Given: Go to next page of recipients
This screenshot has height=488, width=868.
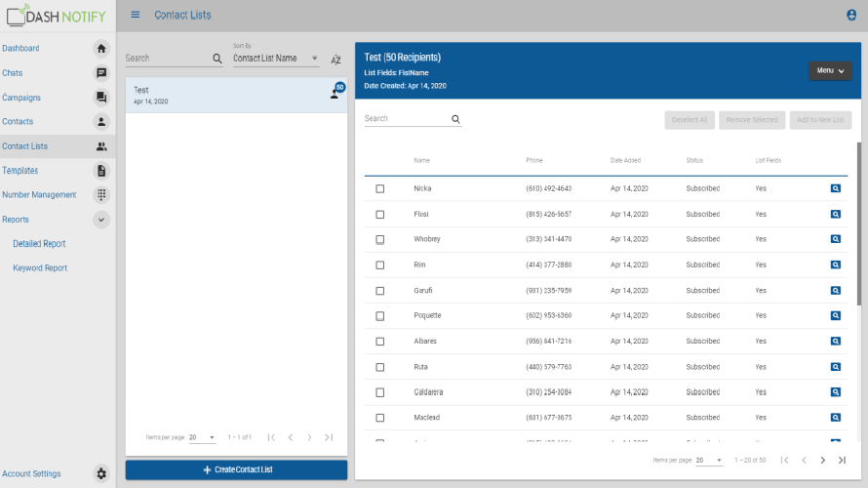Looking at the screenshot, I should coord(822,461).
